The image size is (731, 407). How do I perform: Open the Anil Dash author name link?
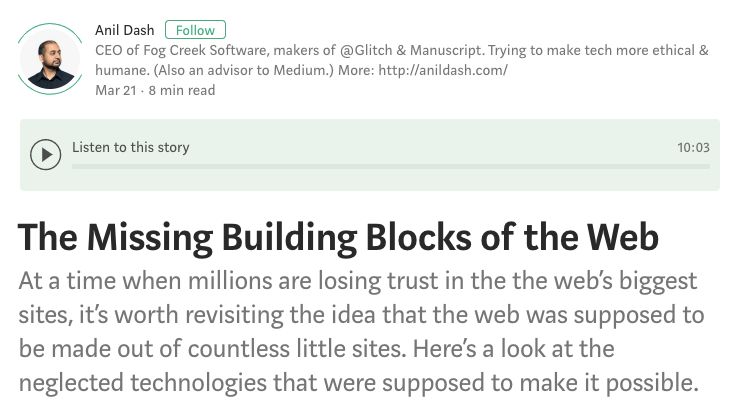[x=125, y=30]
